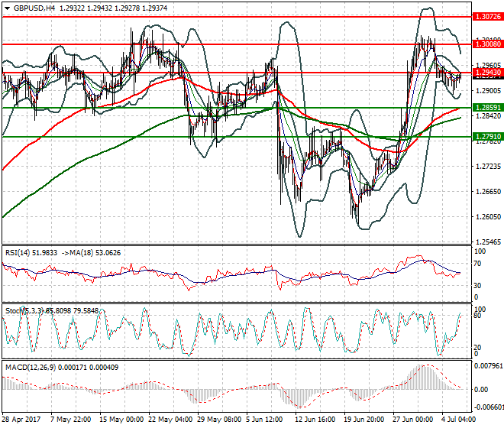Click the triangle arrow beside the GBPUSD,H4 title
Viewport: 504px width, 428px height.
coord(7,8)
